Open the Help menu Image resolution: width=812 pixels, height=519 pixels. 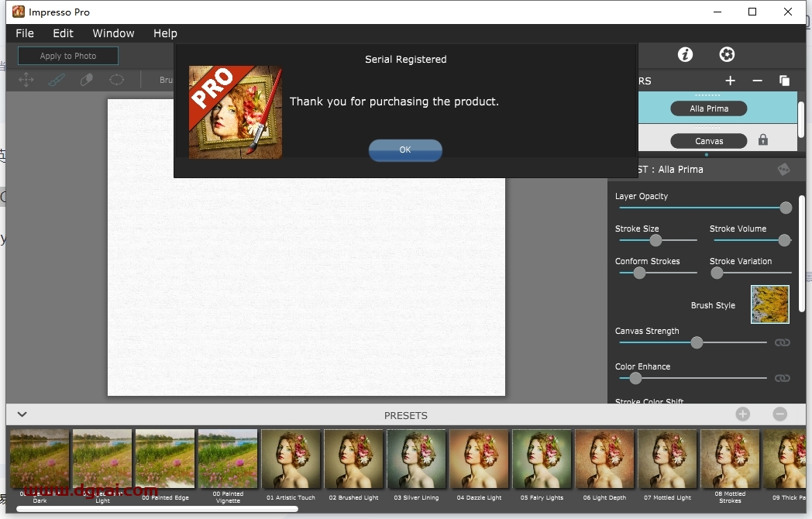coord(165,33)
